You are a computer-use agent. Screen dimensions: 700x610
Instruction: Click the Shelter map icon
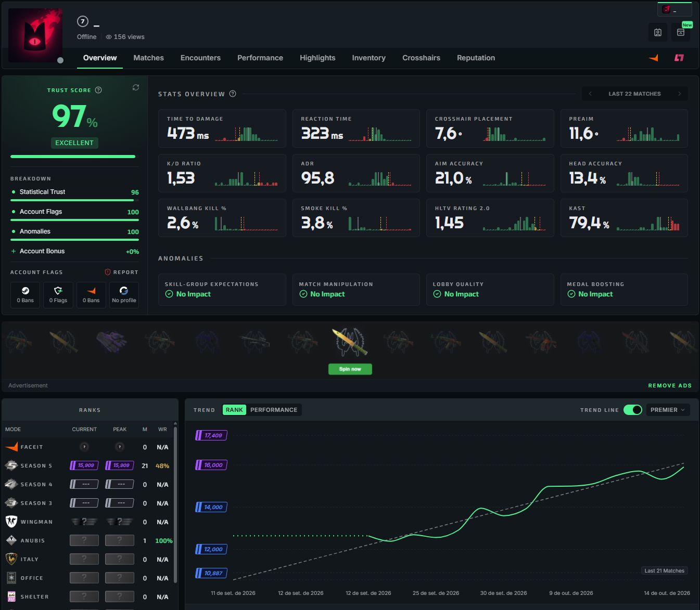[11, 596]
